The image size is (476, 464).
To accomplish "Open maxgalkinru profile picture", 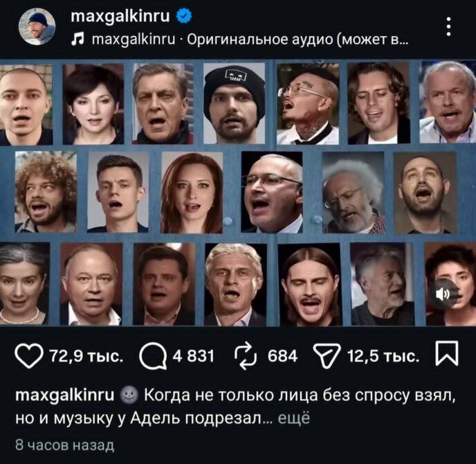I will [37, 26].
